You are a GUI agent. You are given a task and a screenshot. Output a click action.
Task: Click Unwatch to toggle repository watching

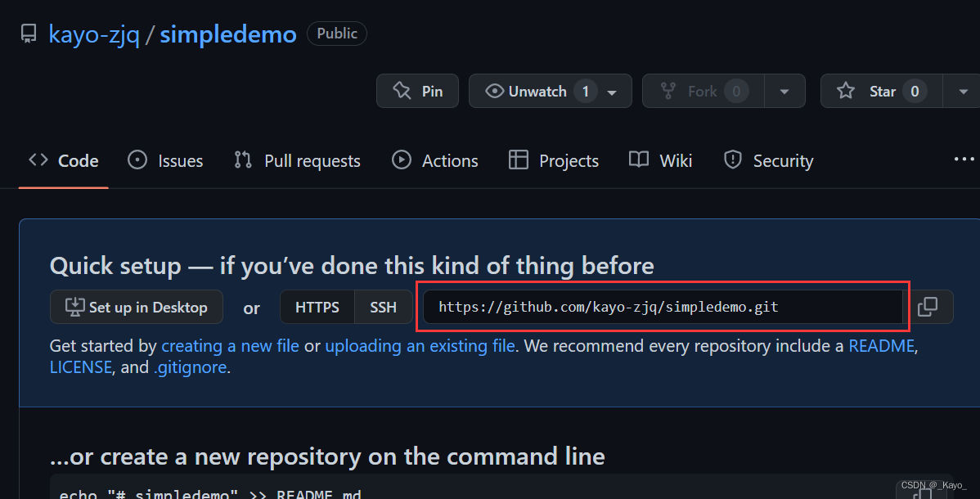coord(540,91)
